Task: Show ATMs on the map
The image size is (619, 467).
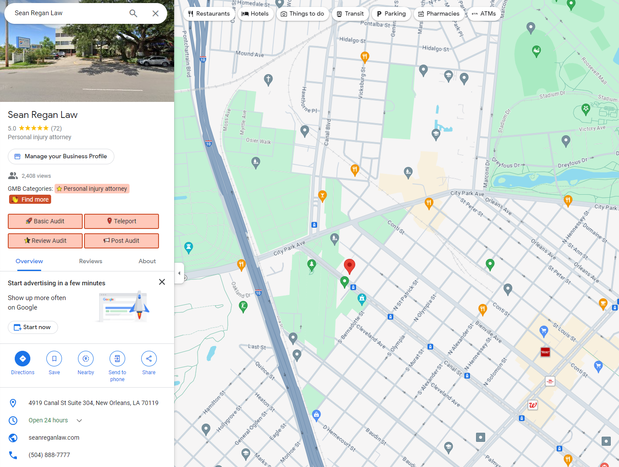Action: coord(484,14)
